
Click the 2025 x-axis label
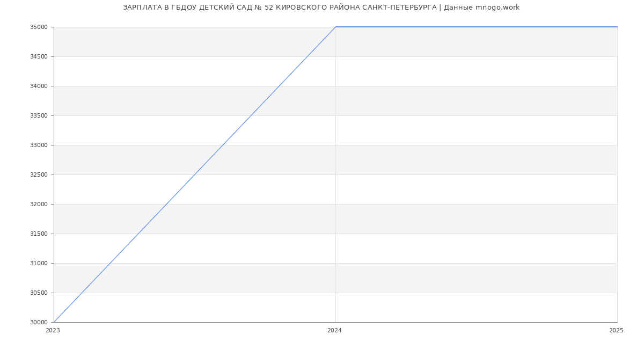coord(616,331)
